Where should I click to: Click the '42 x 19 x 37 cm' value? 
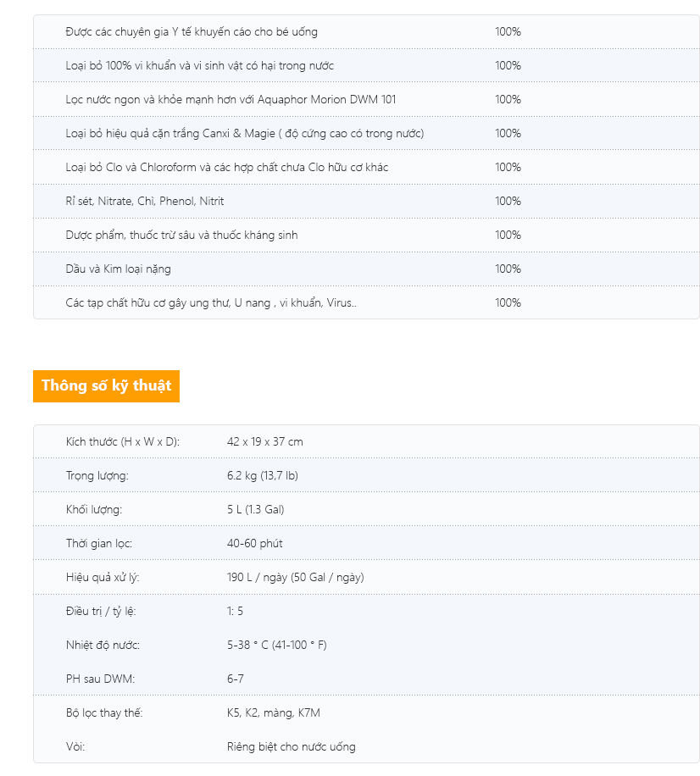264,441
